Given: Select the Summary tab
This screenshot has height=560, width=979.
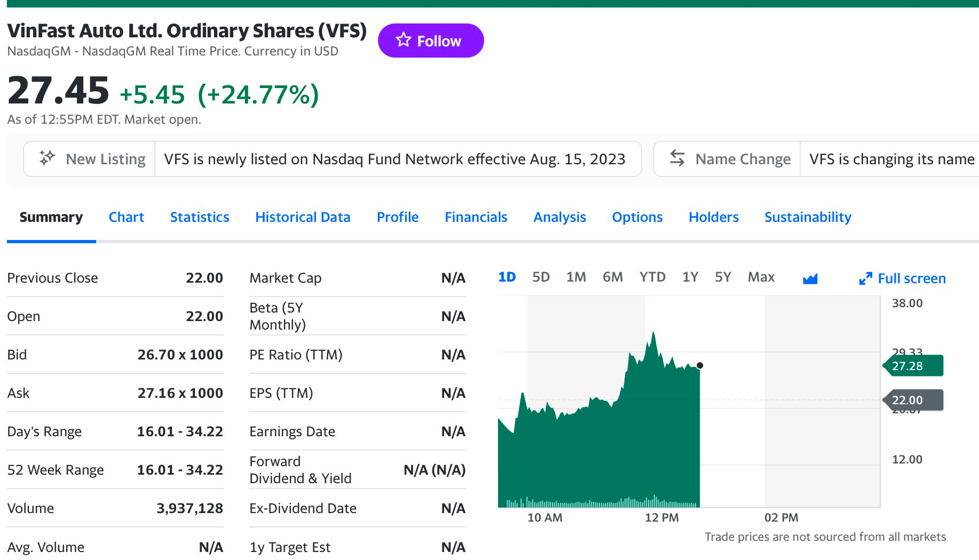Looking at the screenshot, I should (51, 217).
